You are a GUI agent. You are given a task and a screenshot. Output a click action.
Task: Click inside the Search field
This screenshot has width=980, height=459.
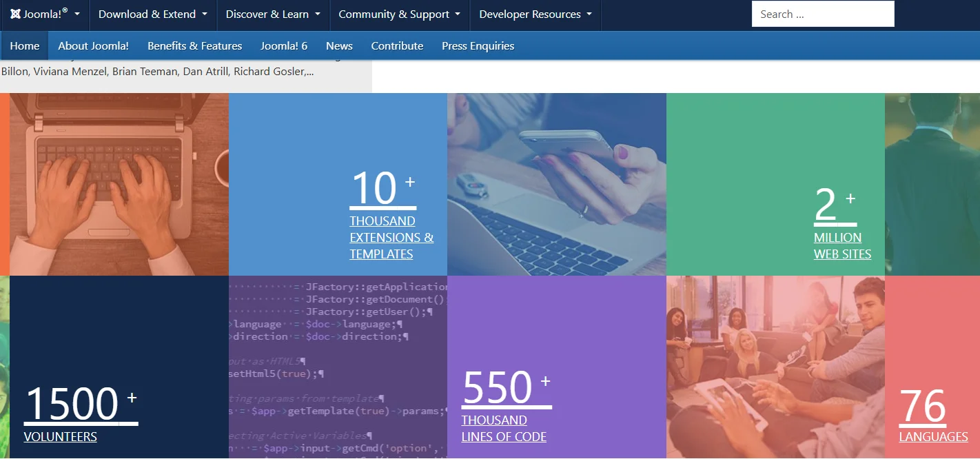[822, 13]
